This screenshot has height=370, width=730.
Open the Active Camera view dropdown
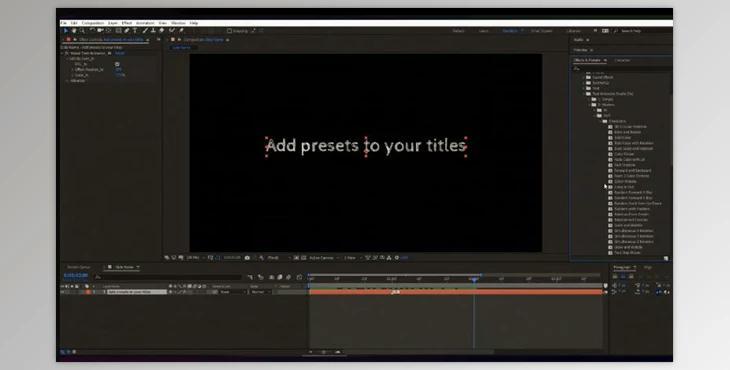coord(324,258)
